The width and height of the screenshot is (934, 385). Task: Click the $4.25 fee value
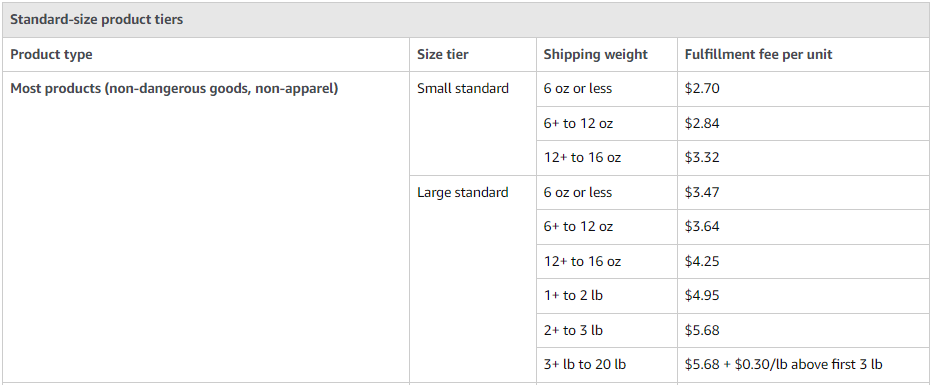702,262
